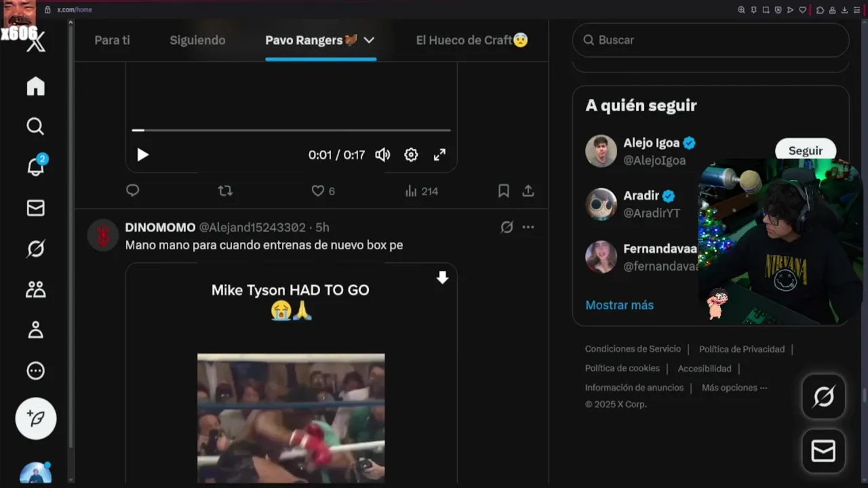Screen dimensions: 868x488
Task: Bookmark the top post
Action: point(503,191)
